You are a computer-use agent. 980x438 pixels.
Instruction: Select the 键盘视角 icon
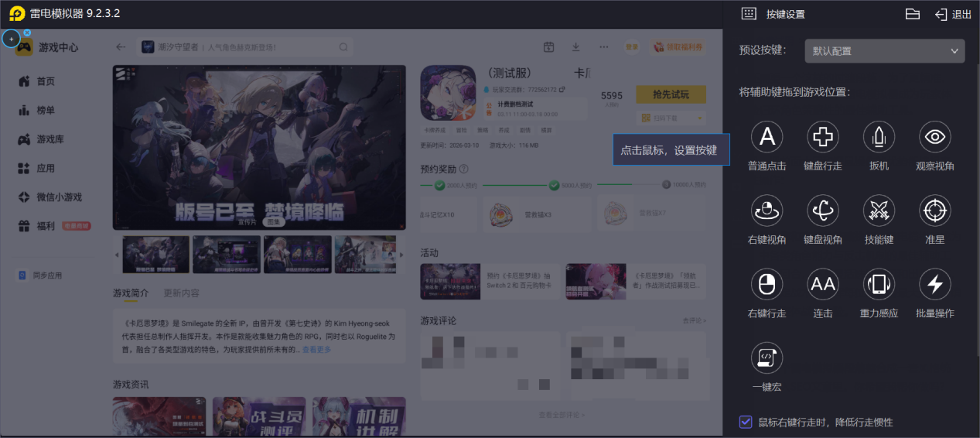[x=823, y=210]
